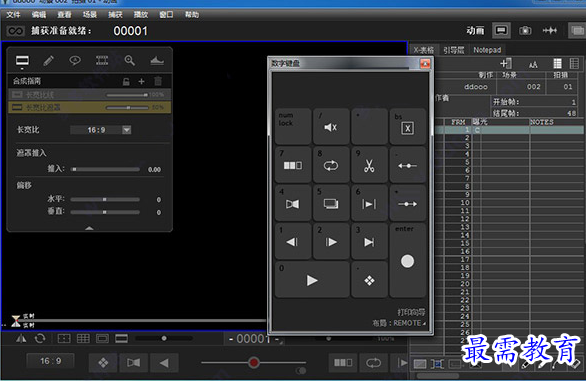Open the audio waveform workspace icon
The width and height of the screenshot is (586, 381).
pyautogui.click(x=549, y=30)
